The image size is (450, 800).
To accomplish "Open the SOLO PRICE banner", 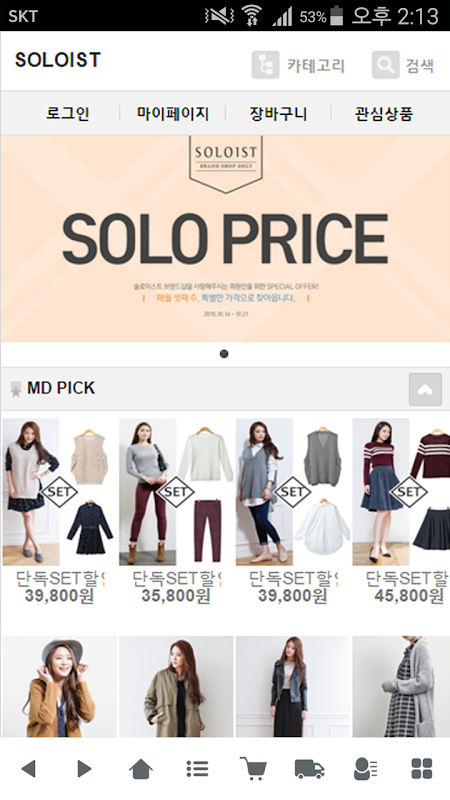I will point(225,238).
